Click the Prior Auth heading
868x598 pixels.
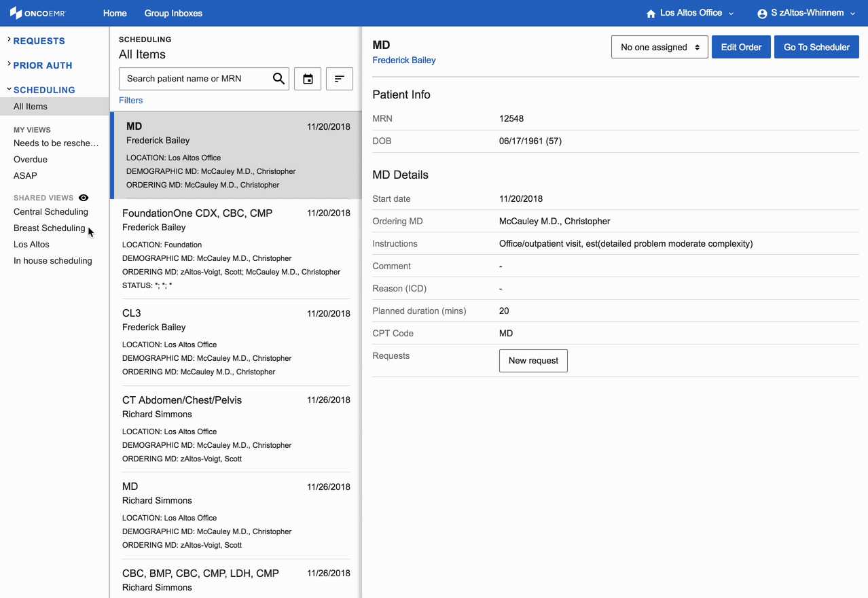coord(43,65)
